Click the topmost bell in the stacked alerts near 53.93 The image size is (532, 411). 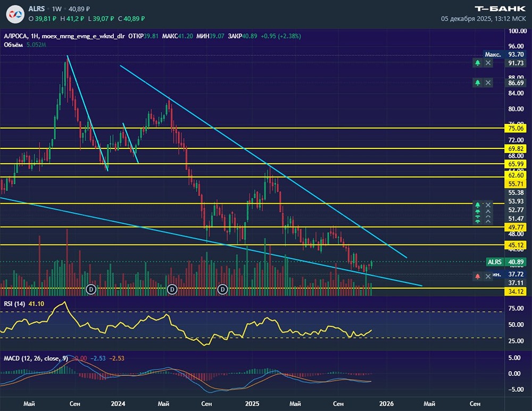(x=478, y=205)
